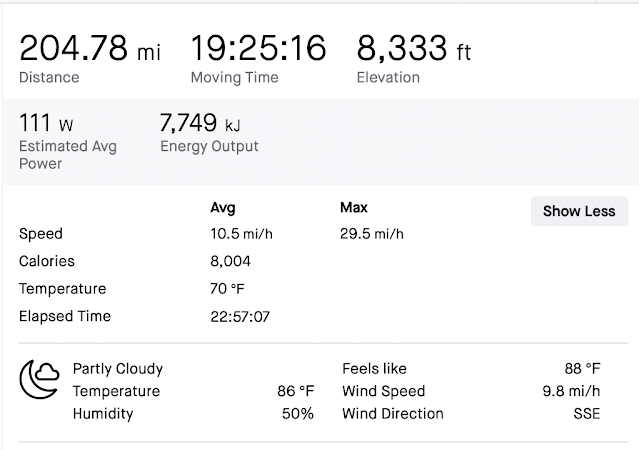Screen dimensions: 639x450
Task: Click the Show Less button
Action: tap(579, 211)
